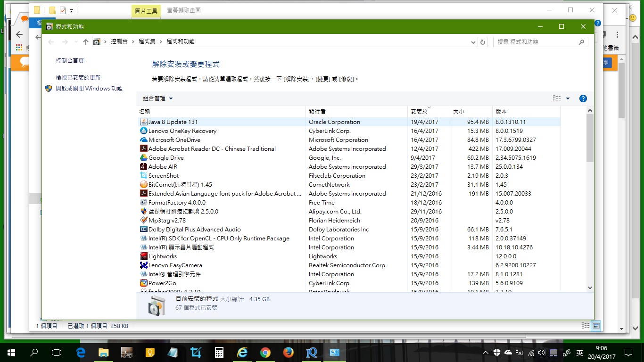Select the Lenovo OneKey Recovery icon
This screenshot has width=644, height=362.
tap(144, 131)
